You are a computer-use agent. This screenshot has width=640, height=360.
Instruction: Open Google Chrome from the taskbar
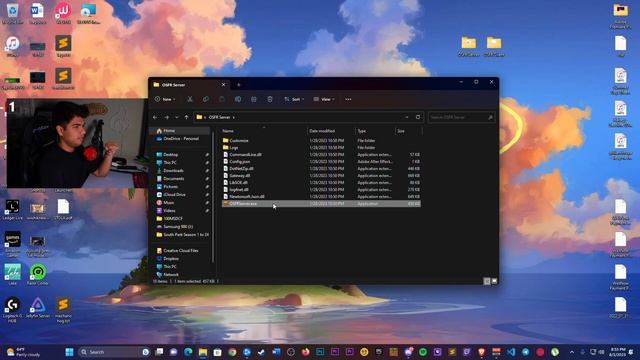(x=232, y=352)
